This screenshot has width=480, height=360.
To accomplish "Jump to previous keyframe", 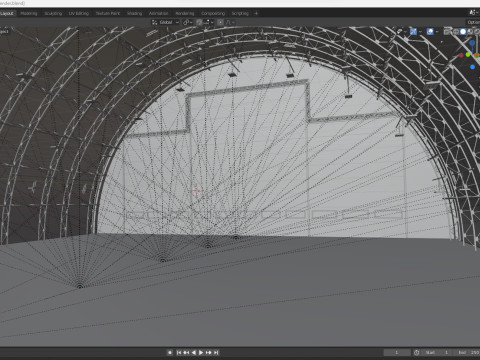I will coord(186,352).
